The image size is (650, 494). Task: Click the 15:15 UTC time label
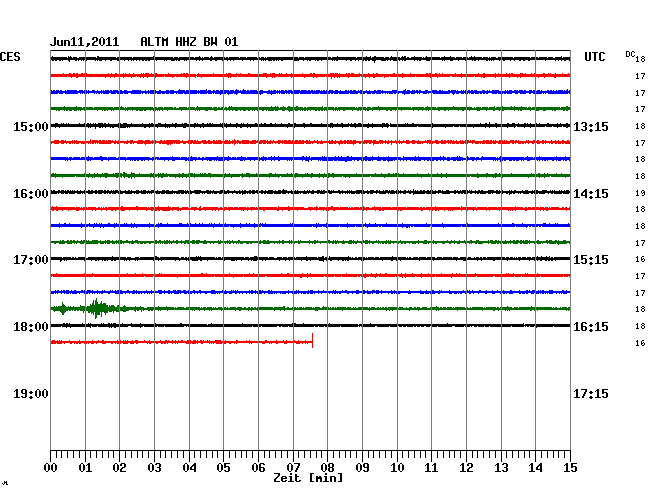[591, 260]
